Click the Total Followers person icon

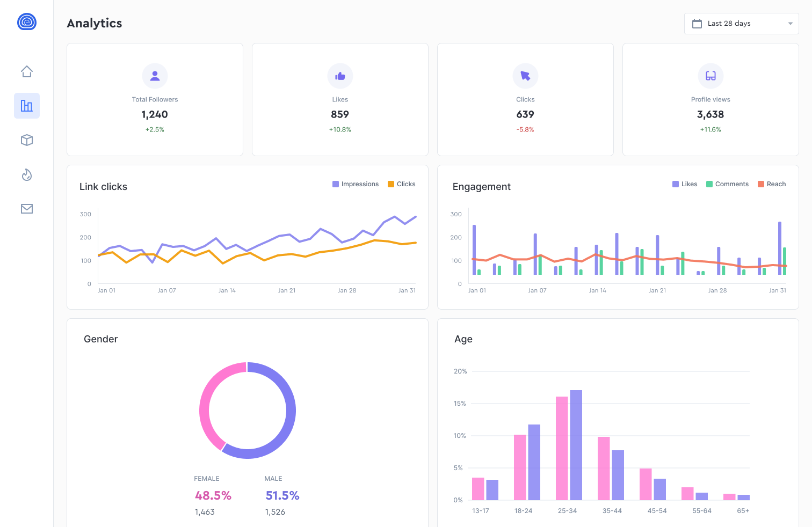[155, 76]
